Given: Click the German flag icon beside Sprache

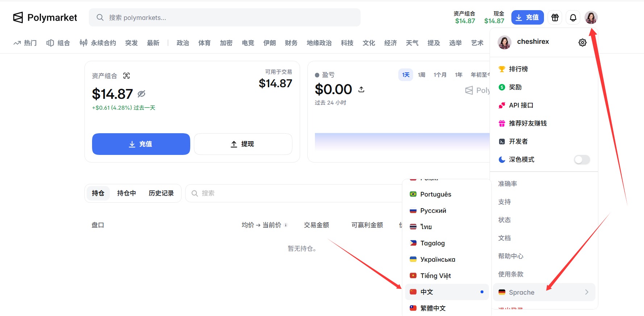Looking at the screenshot, I should coord(502,292).
